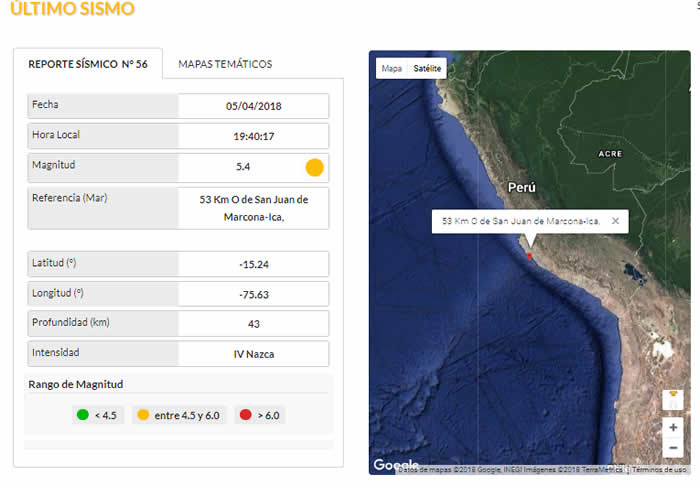Image resolution: width=700 pixels, height=486 pixels.
Task: Switch map to Satélite view
Action: (x=429, y=69)
